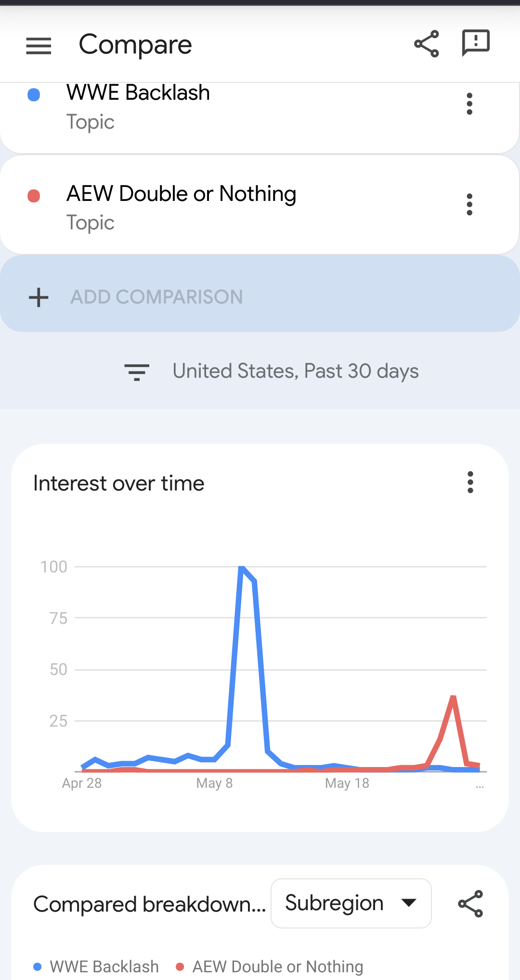This screenshot has height=980, width=520.
Task: Open United States, Past 30 days filters
Action: (x=296, y=371)
